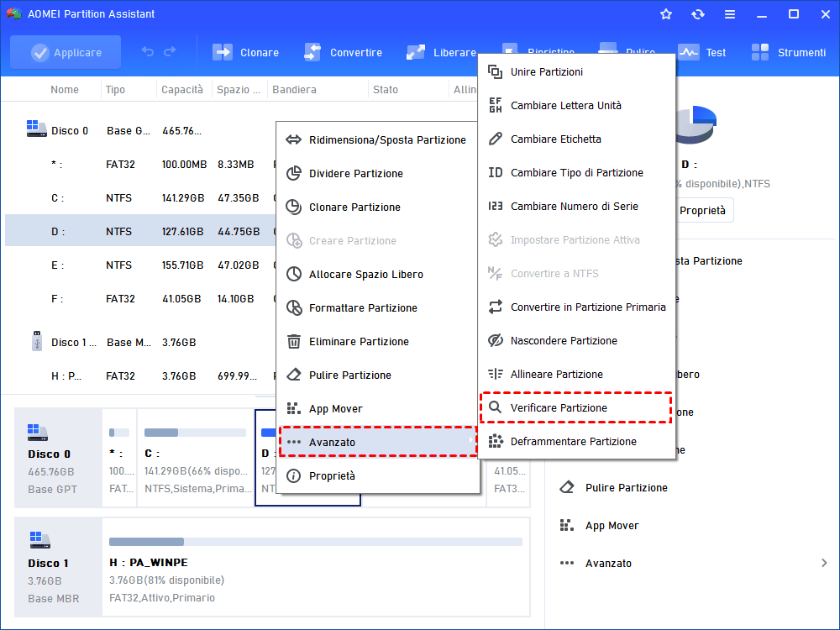
Task: Expand the Avanzato submenu in context menu
Action: 378,442
